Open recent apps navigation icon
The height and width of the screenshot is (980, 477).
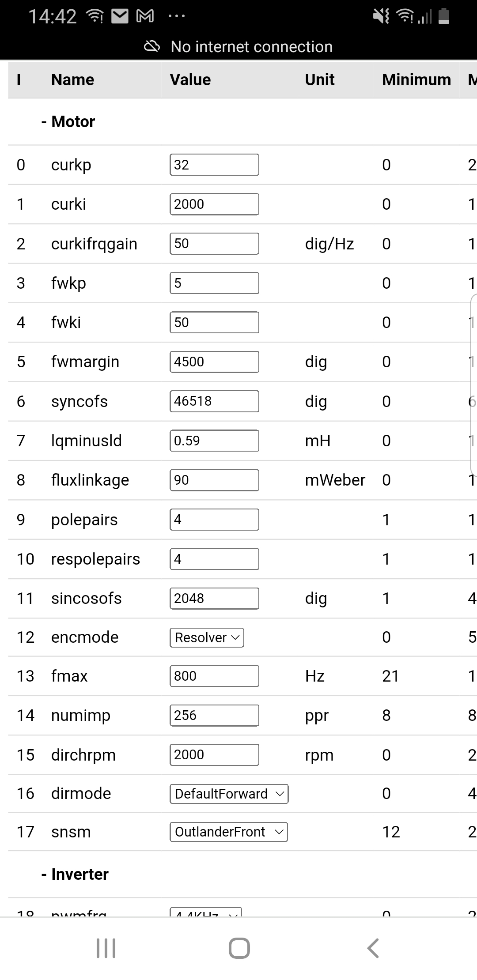pos(106,948)
